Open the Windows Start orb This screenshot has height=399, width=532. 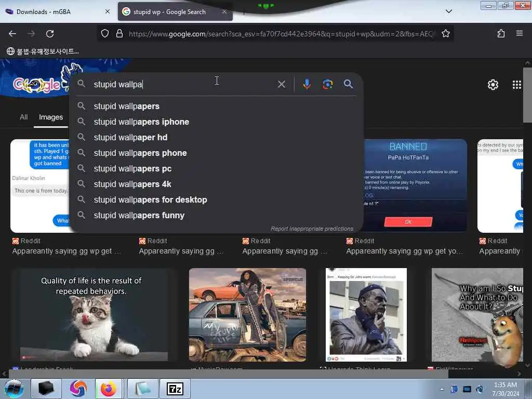click(14, 389)
